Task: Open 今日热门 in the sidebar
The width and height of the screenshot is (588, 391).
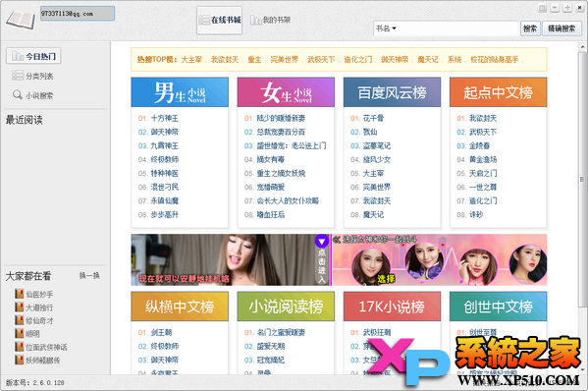Action: click(x=33, y=56)
